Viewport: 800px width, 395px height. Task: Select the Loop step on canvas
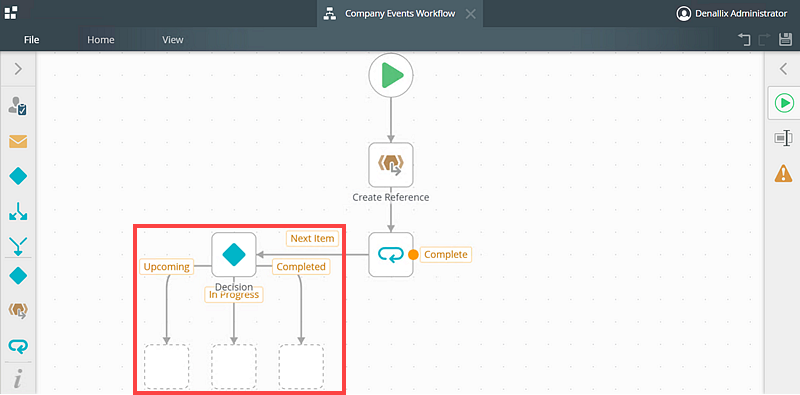tap(391, 255)
